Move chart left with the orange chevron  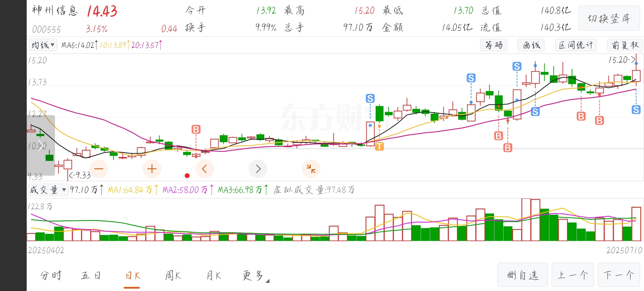205,169
